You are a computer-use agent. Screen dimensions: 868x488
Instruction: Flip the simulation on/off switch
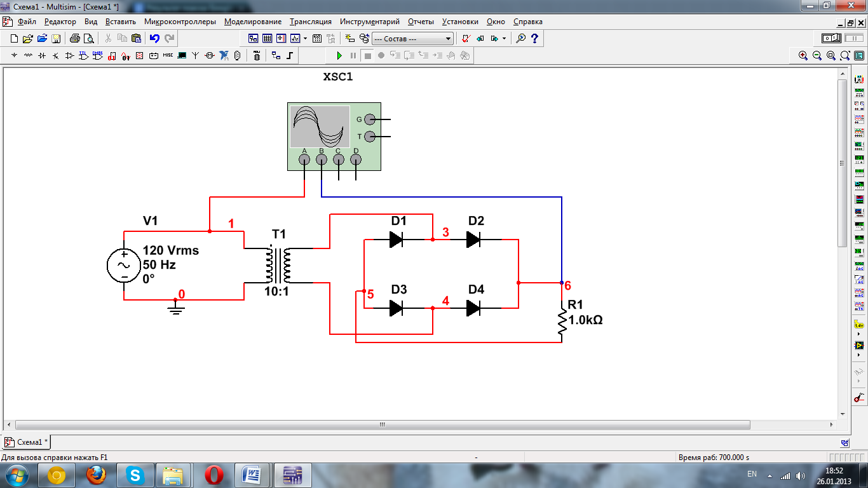tap(831, 38)
